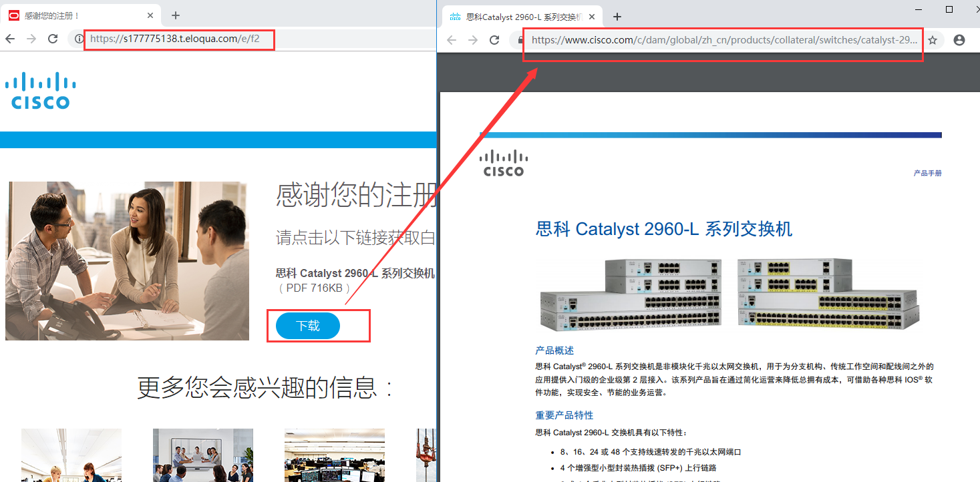Maximize the right browser window

click(949, 9)
